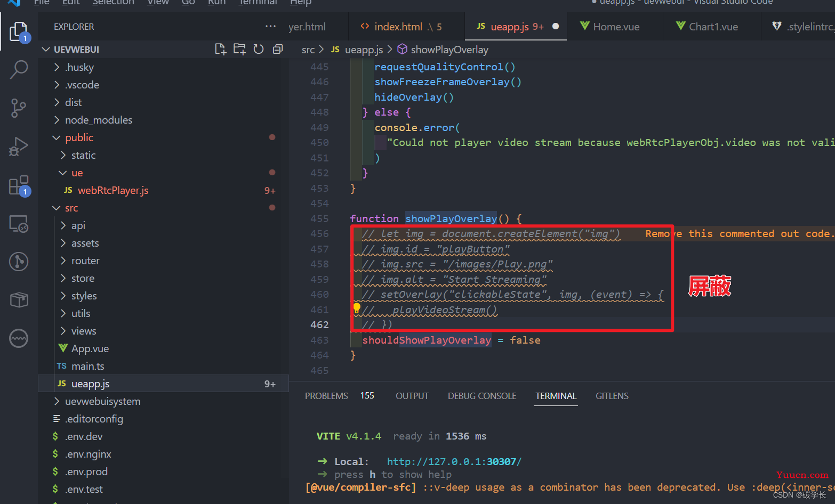The height and width of the screenshot is (504, 835).
Task: Refresh the Explorer file tree
Action: click(259, 50)
